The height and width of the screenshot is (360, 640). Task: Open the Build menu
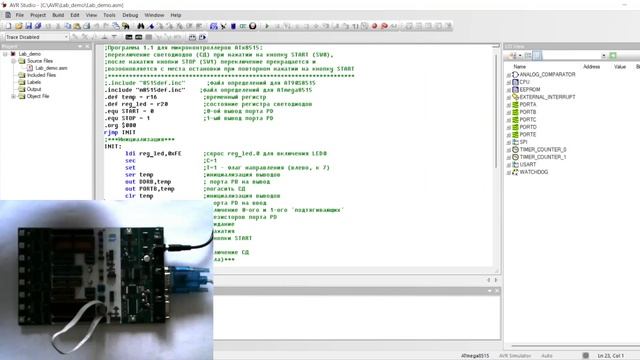pyautogui.click(x=58, y=15)
